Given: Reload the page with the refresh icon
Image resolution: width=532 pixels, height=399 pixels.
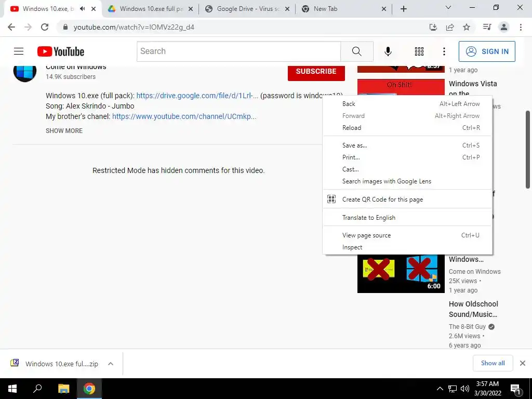Looking at the screenshot, I should click(x=45, y=27).
